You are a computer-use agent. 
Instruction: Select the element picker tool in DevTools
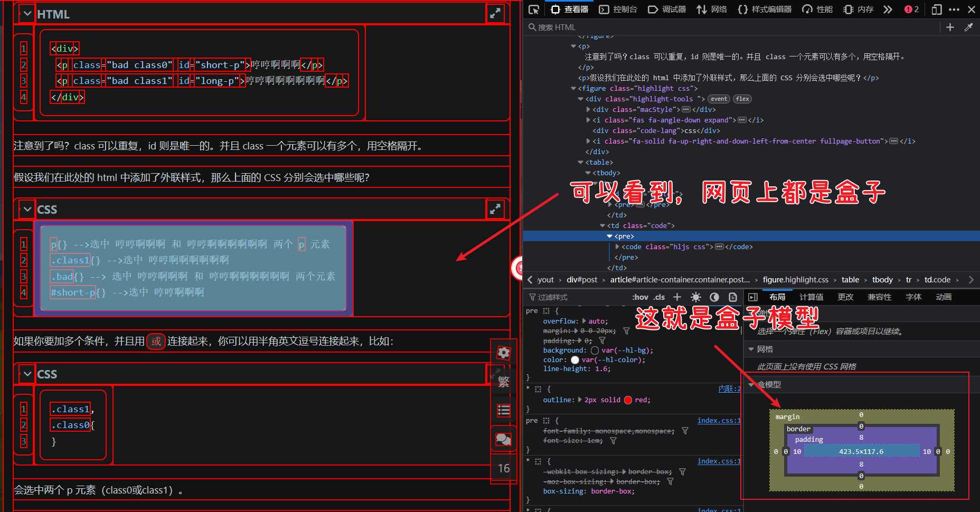tap(534, 9)
